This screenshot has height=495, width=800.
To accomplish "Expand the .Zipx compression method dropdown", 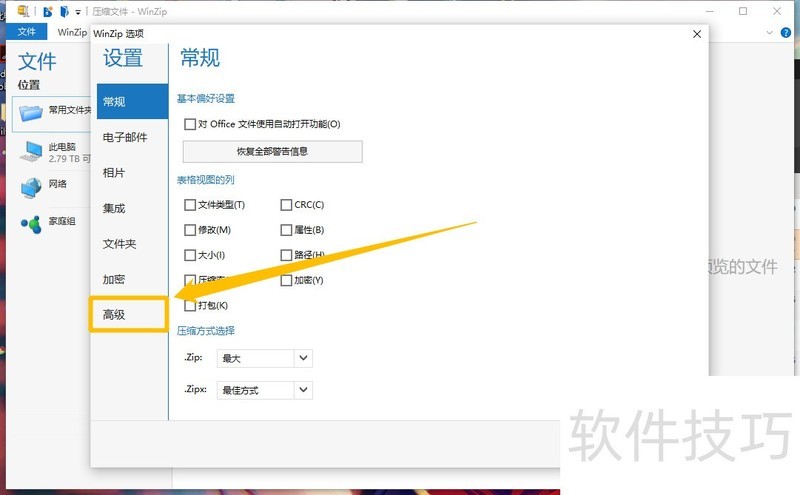I will point(303,390).
